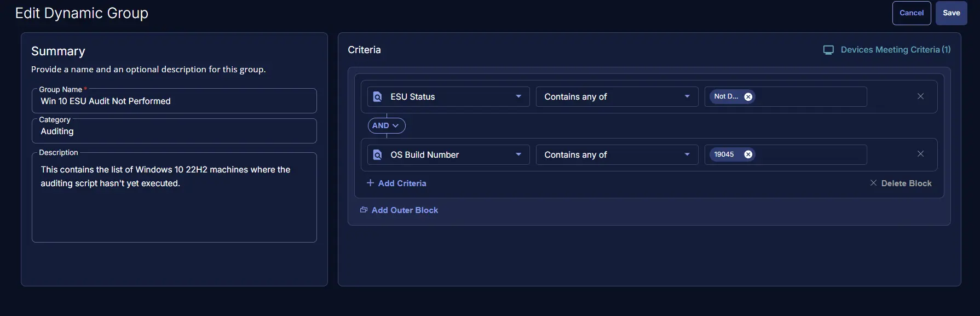Open the OS Build Number field dropdown
The image size is (980, 316).
(x=518, y=154)
